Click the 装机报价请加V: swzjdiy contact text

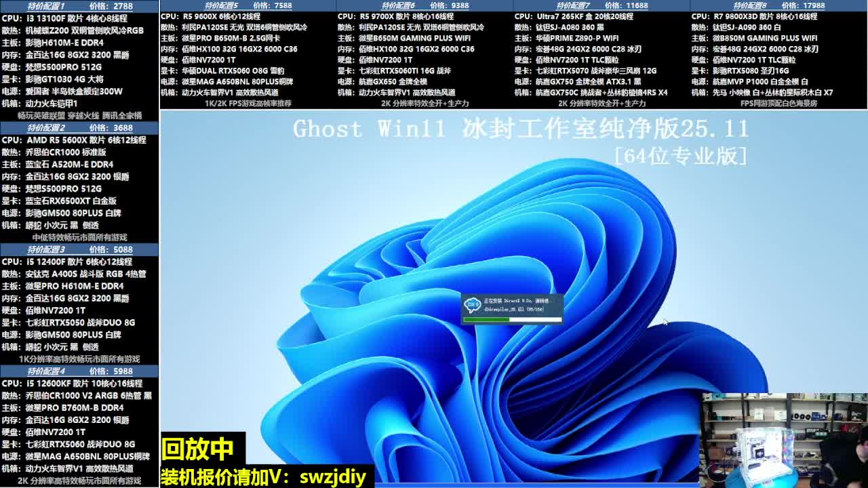coord(263,476)
